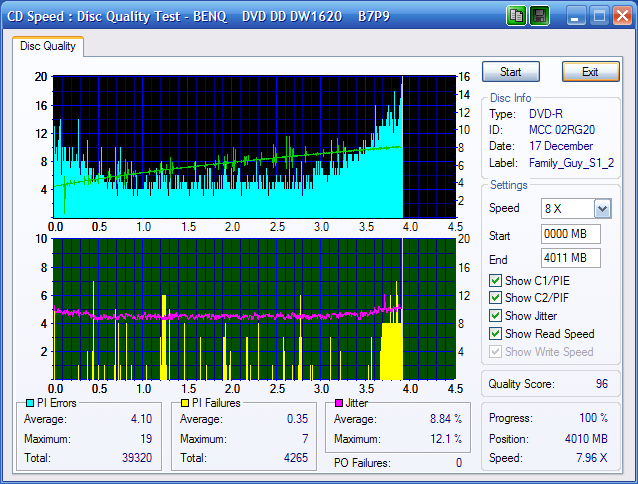638x484 pixels.
Task: Click the Start position MB field
Action: (x=570, y=234)
